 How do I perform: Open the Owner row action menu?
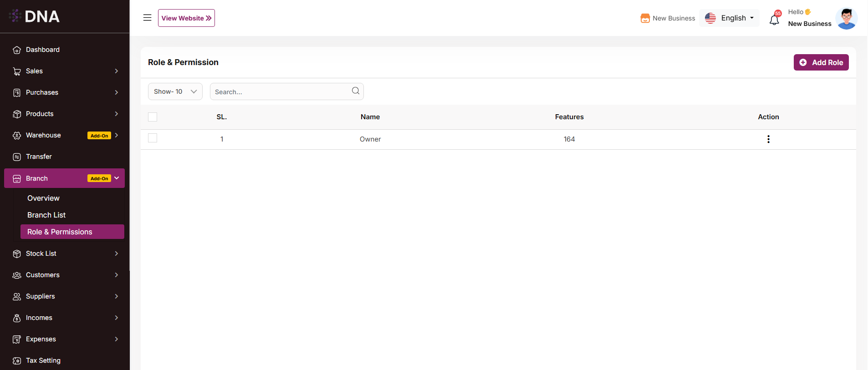(x=768, y=139)
